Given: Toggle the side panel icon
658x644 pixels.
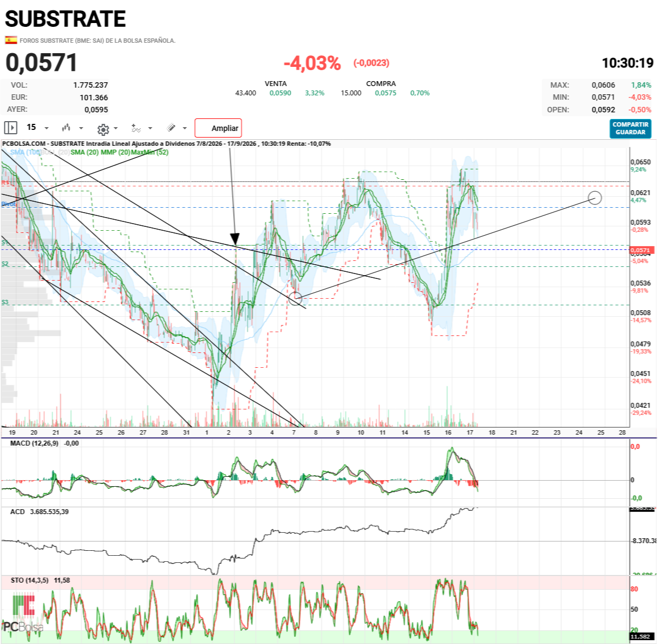Looking at the screenshot, I should (10, 128).
